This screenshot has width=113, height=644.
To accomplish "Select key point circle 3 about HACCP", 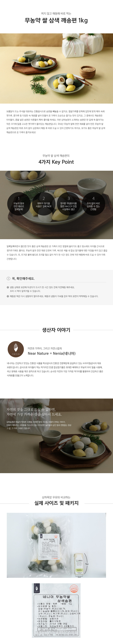I will point(69,204).
